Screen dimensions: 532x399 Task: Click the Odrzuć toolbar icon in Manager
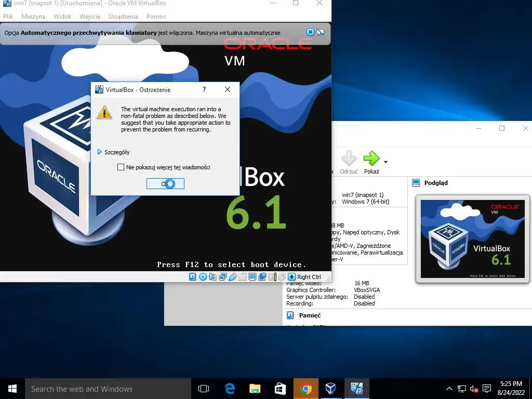[x=349, y=158]
